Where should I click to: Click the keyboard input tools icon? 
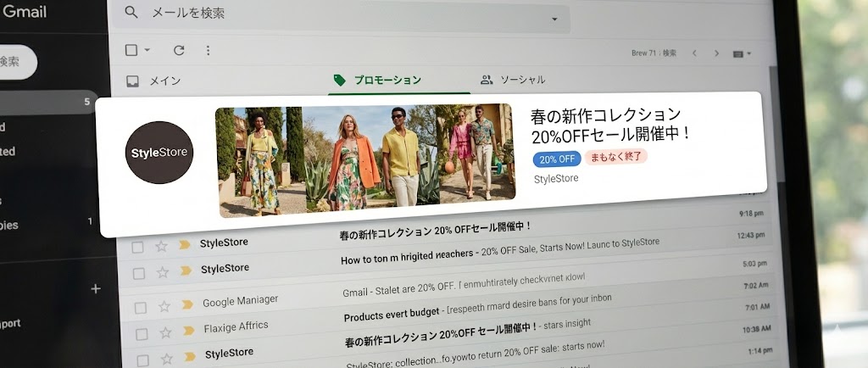(x=737, y=53)
